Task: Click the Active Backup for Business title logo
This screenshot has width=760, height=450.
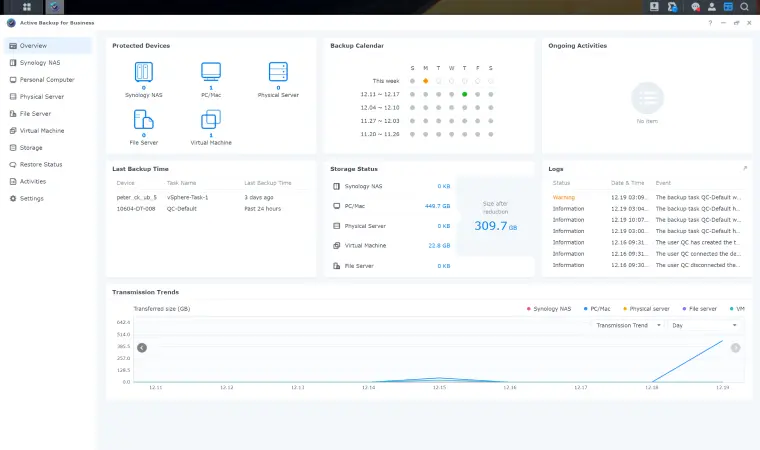Action: [11, 23]
